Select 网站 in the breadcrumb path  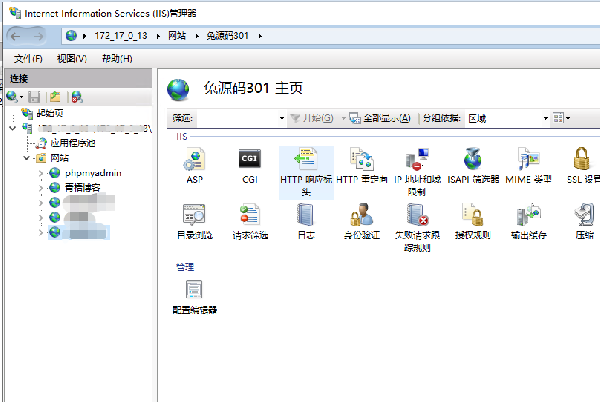[177, 36]
